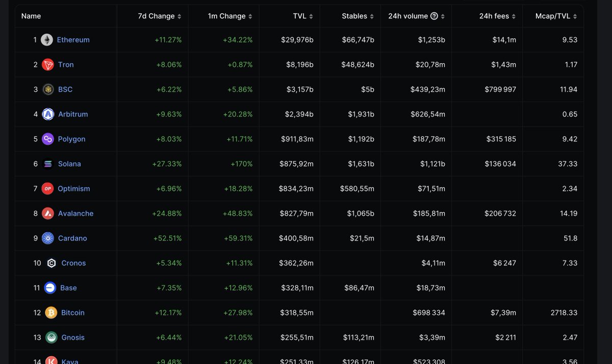This screenshot has width=612, height=364.
Task: Sort by 1m Change arrows
Action: (x=250, y=16)
